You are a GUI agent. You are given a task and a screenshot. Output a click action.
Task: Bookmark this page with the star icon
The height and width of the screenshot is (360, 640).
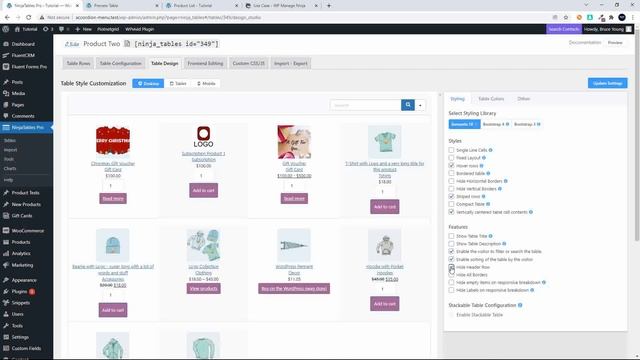[566, 18]
